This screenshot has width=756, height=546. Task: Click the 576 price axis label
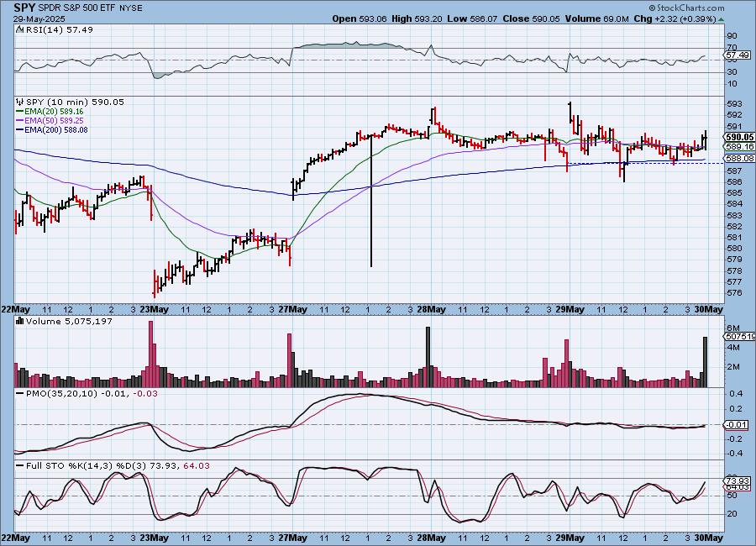733,293
